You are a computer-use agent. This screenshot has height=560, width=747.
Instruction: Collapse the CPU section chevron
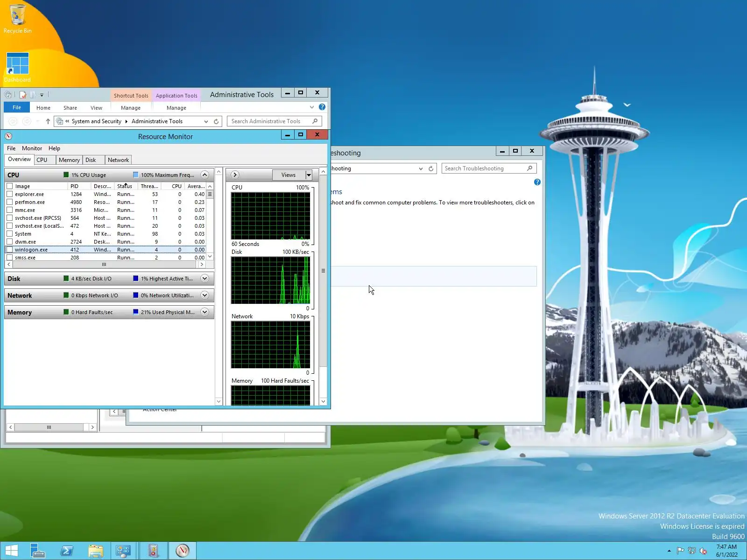pyautogui.click(x=204, y=175)
